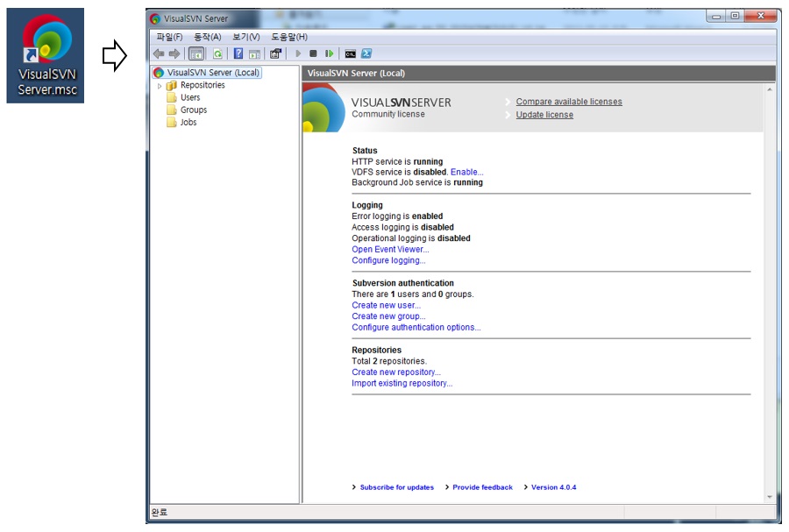Click Provide feedback link

[482, 487]
